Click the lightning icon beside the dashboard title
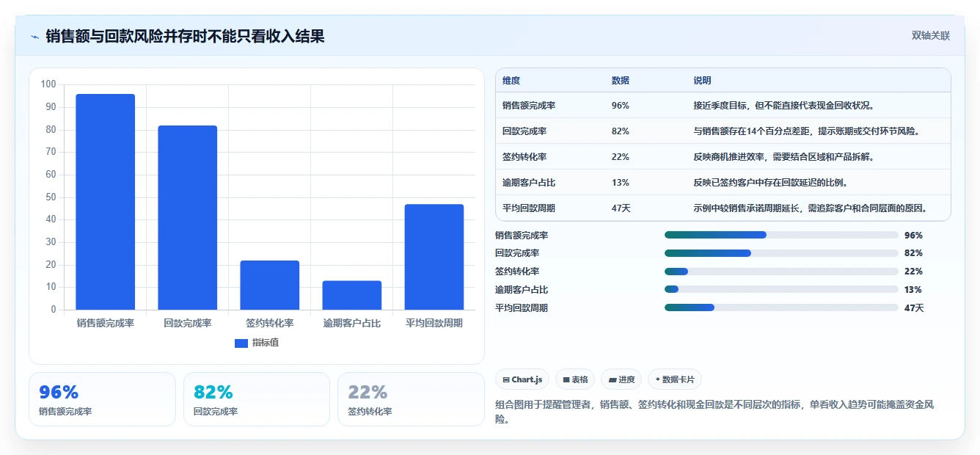The height and width of the screenshot is (455, 980). pyautogui.click(x=34, y=37)
